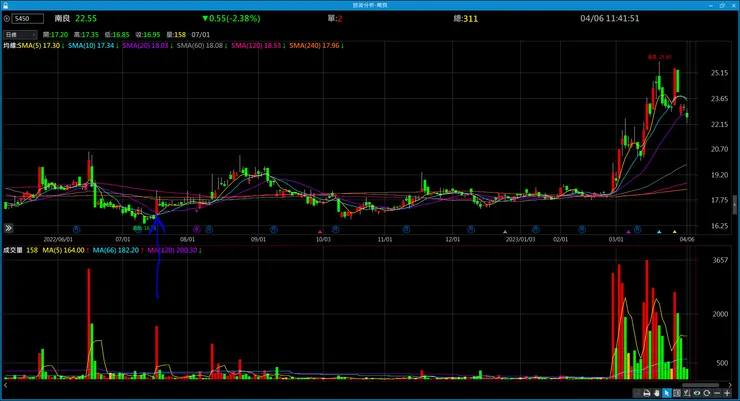
Task: Click the stock name 南良
Action: tap(62, 18)
